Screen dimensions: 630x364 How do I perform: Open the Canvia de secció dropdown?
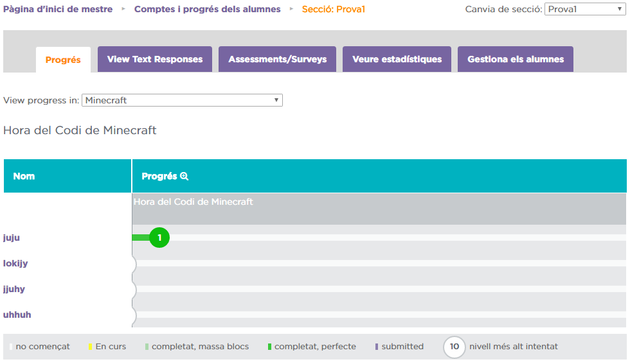coord(583,9)
